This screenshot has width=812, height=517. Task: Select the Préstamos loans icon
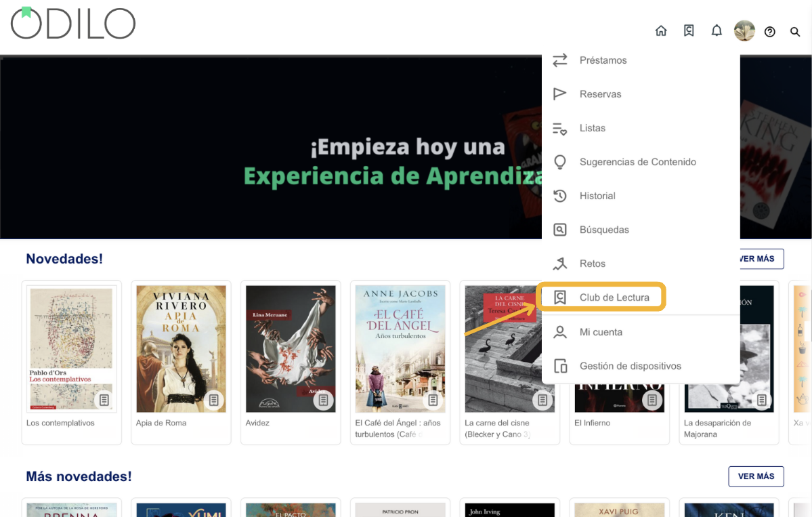point(560,60)
